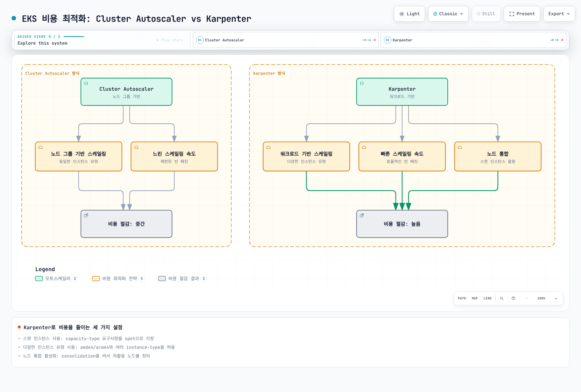The image size is (581, 392).
Task: Click the capacity-type spot bullet line
Action: pyautogui.click(x=89, y=339)
